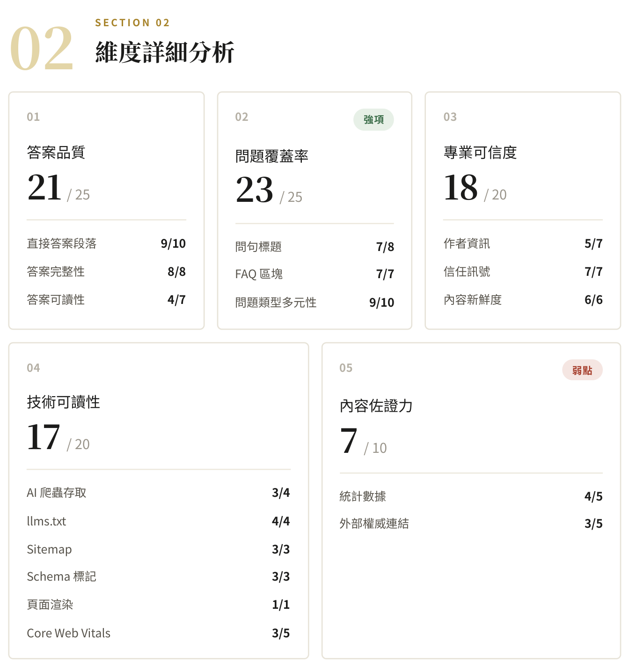Click the 5/7 value for 作者資訊
This screenshot has height=672, width=629.
tap(593, 244)
